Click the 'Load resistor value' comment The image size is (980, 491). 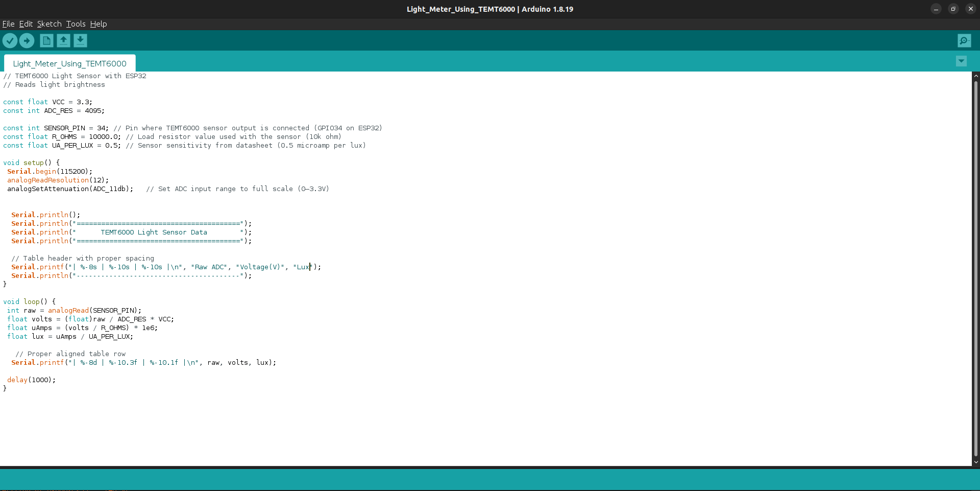(x=234, y=137)
